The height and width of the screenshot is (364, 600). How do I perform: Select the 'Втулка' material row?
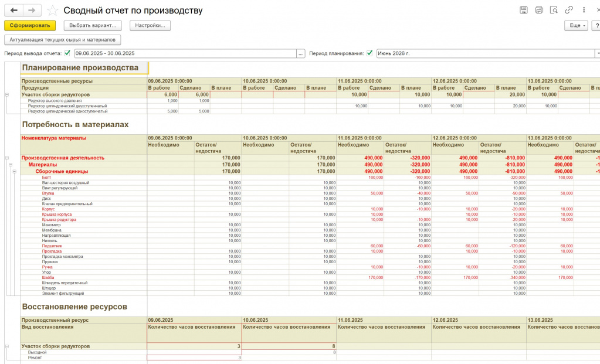[x=84, y=193]
